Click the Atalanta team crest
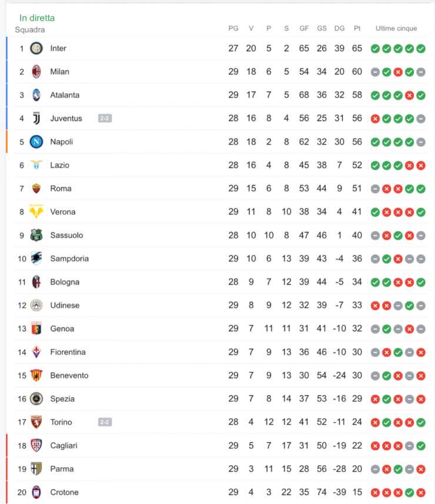The width and height of the screenshot is (435, 504). tap(36, 95)
